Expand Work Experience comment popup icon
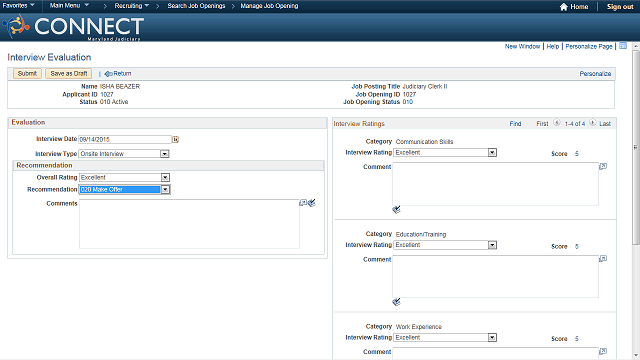This screenshot has height=360, width=640. click(x=603, y=351)
